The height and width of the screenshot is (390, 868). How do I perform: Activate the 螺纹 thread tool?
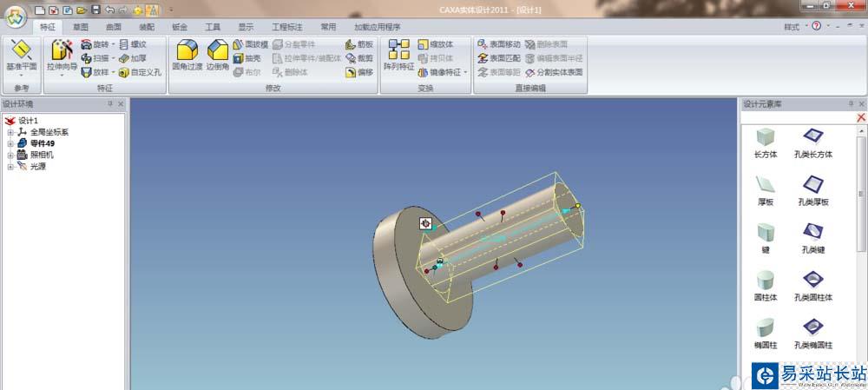tap(132, 44)
